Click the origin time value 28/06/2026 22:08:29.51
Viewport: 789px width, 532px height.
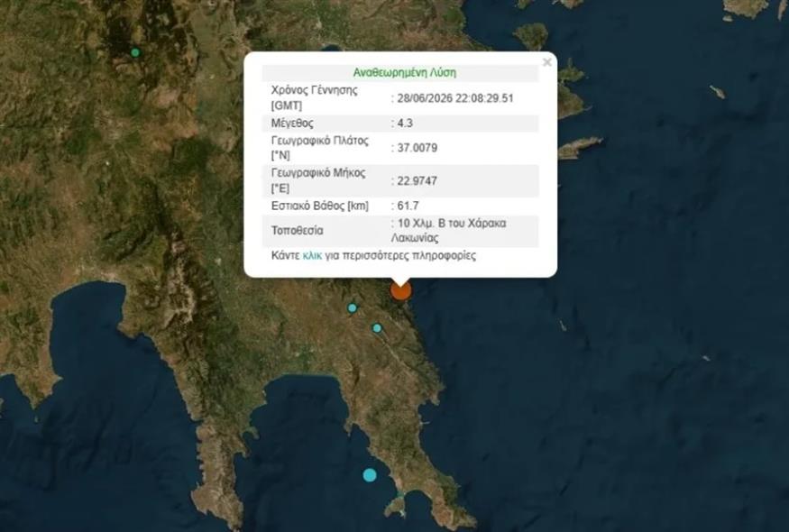[x=454, y=98]
